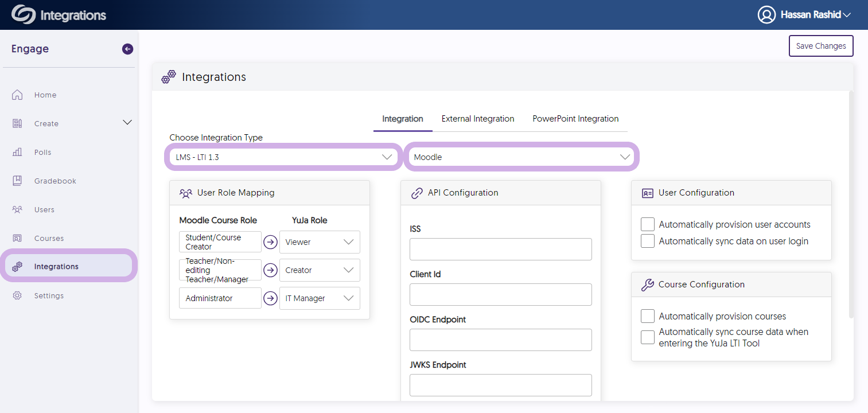Image resolution: width=868 pixels, height=413 pixels.
Task: Switch to the External Integration tab
Action: [x=478, y=119]
